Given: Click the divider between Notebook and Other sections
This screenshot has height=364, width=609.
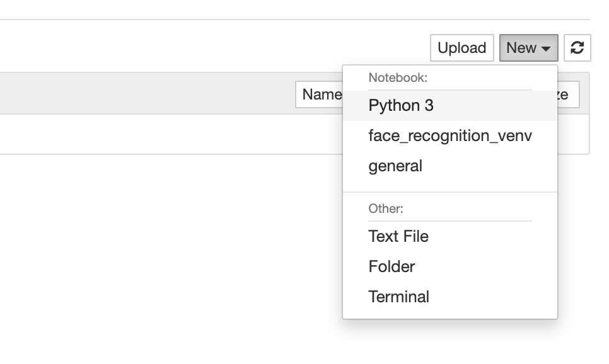Looking at the screenshot, I should [450, 192].
